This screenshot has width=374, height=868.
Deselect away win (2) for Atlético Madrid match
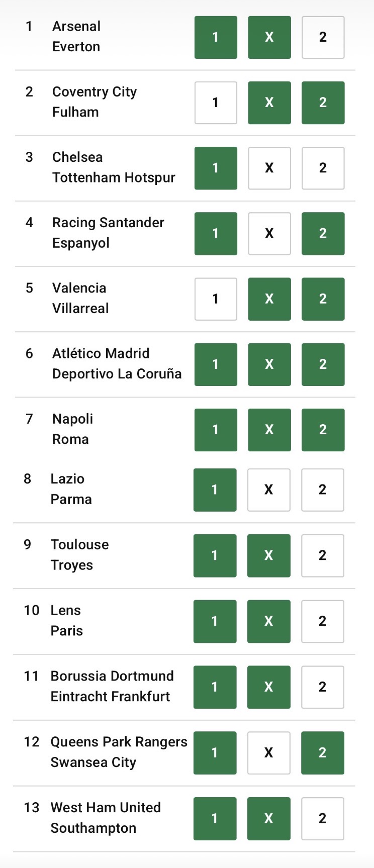323,364
